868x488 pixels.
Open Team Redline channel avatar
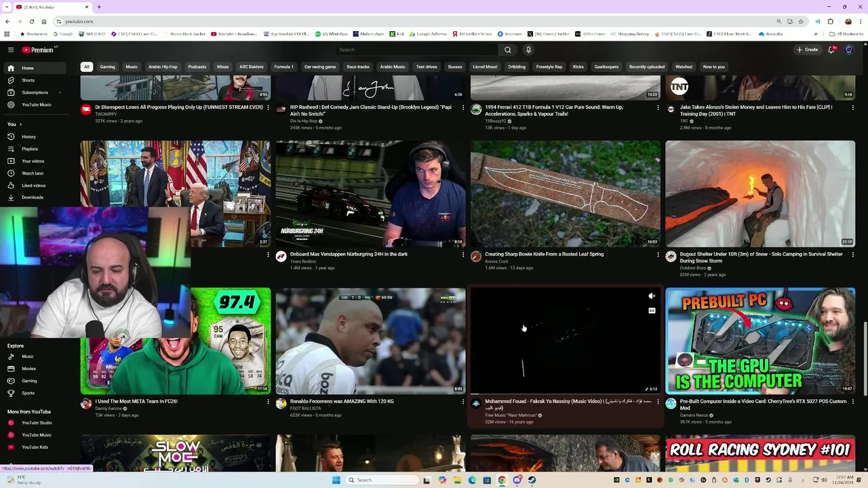pos(281,256)
